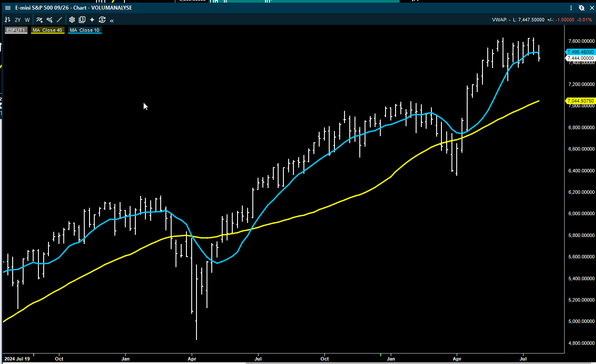Open the hamburger menu beside chart title
This screenshot has height=364, width=596.
[7, 8]
